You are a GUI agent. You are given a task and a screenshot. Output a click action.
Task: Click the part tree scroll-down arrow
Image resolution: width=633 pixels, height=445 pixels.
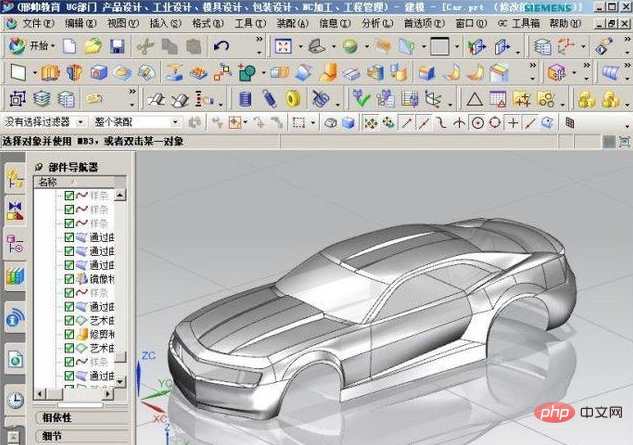click(120, 381)
